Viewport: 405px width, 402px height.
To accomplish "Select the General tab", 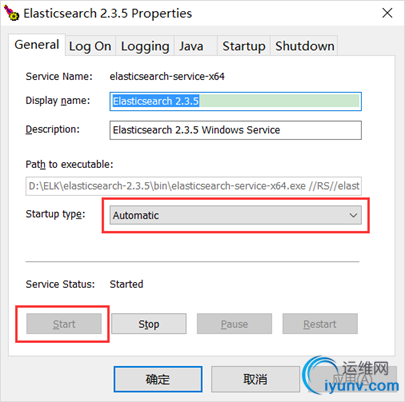I will click(x=37, y=45).
